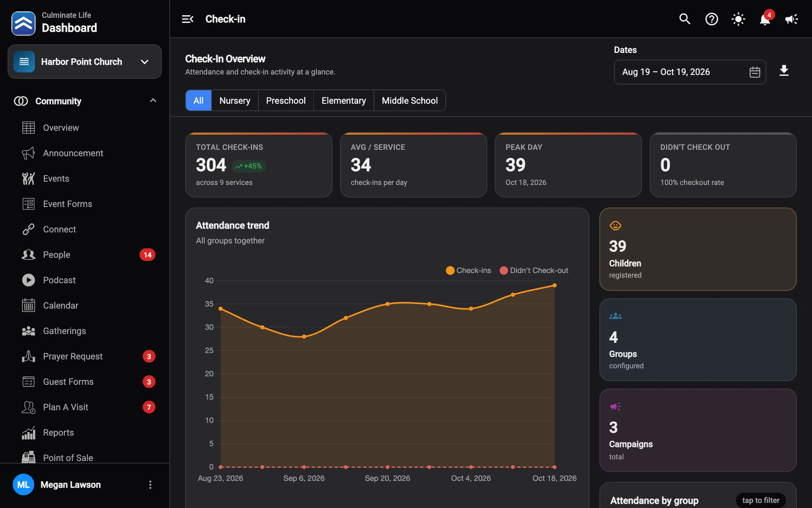Open Harbor Point Church selector dropdown
The height and width of the screenshot is (508, 812).
pos(85,62)
